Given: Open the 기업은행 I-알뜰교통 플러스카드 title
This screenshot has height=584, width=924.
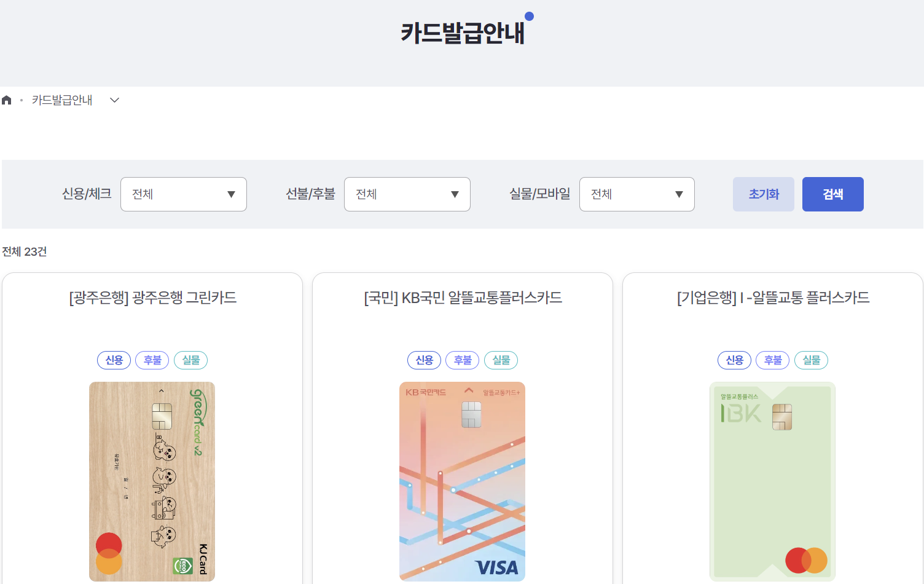Looking at the screenshot, I should click(773, 298).
